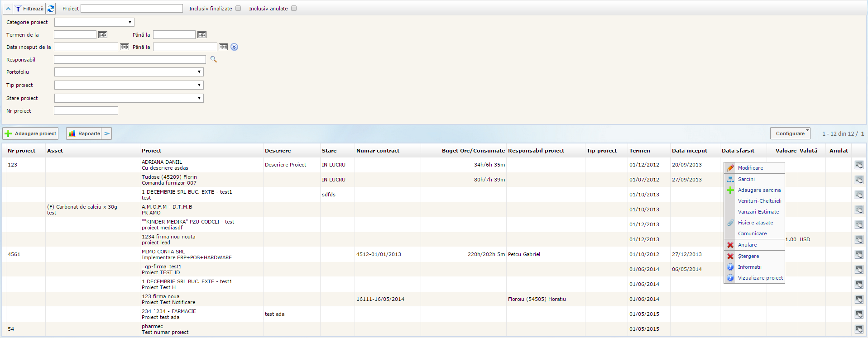This screenshot has width=868, height=338.
Task: Open the Configurare button menu
Action: (790, 133)
